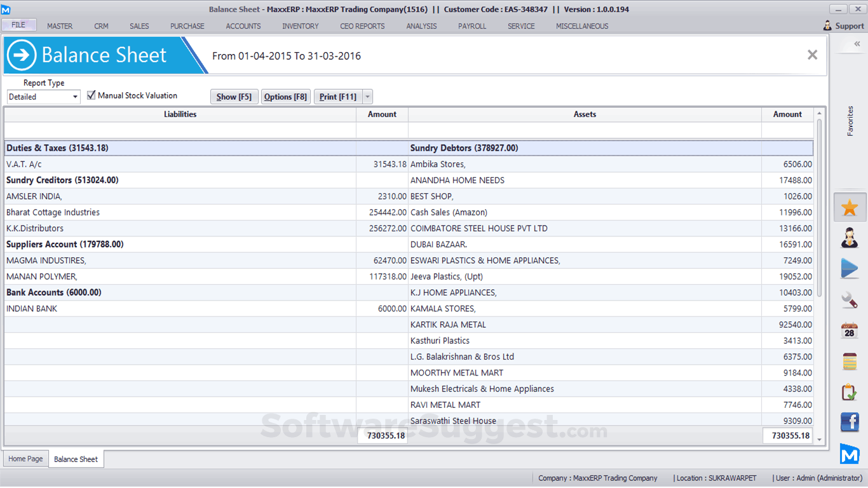The height and width of the screenshot is (488, 868).
Task: Click the blue MaxxERP logo sidebar icon
Action: tap(850, 453)
